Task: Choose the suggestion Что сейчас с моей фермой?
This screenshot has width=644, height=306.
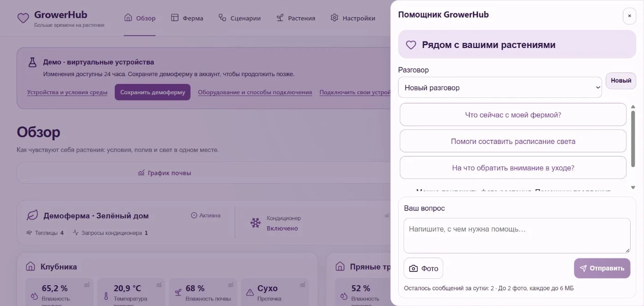Action: click(x=513, y=114)
